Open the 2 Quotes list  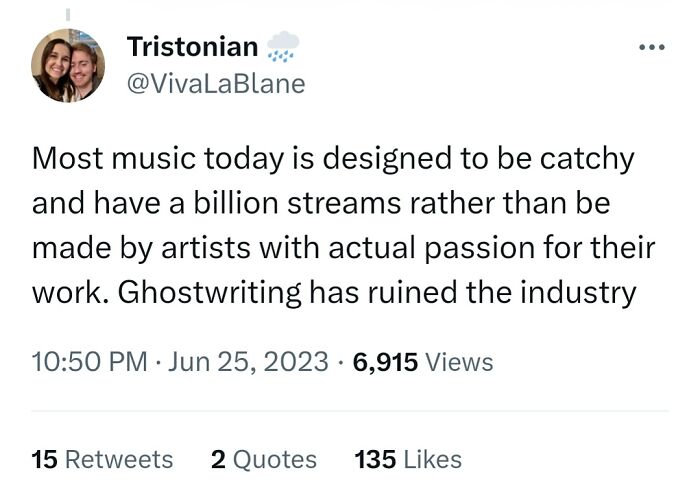pos(264,459)
